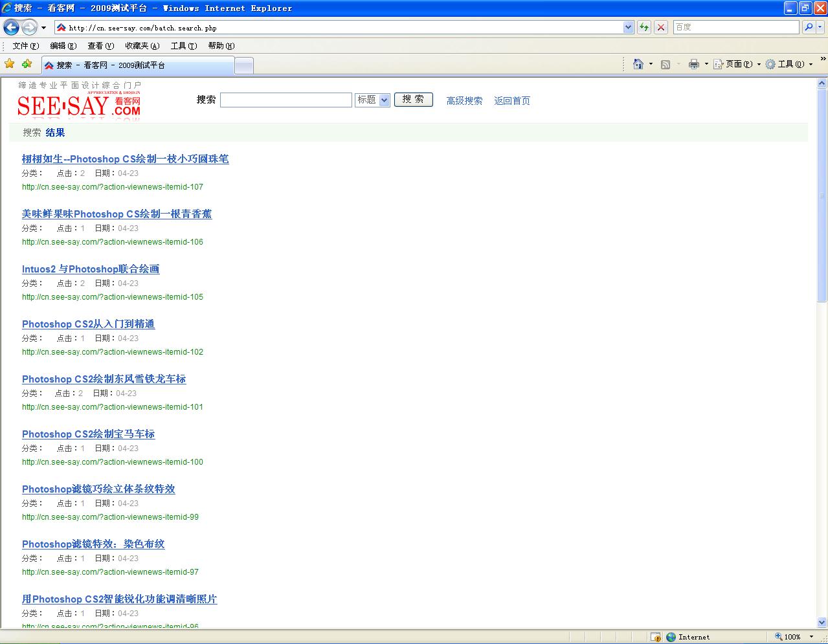Click the Stop loading red X icon
This screenshot has height=644, width=828.
click(661, 27)
